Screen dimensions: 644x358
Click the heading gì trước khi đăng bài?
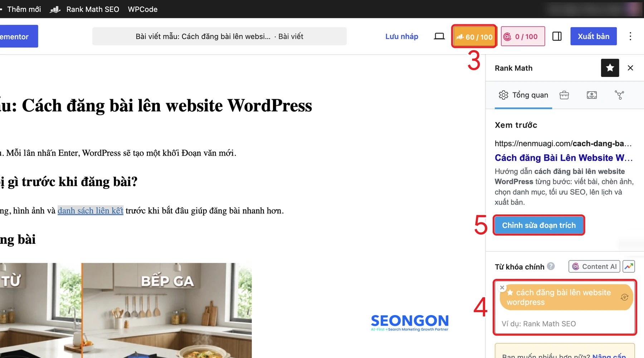point(69,182)
